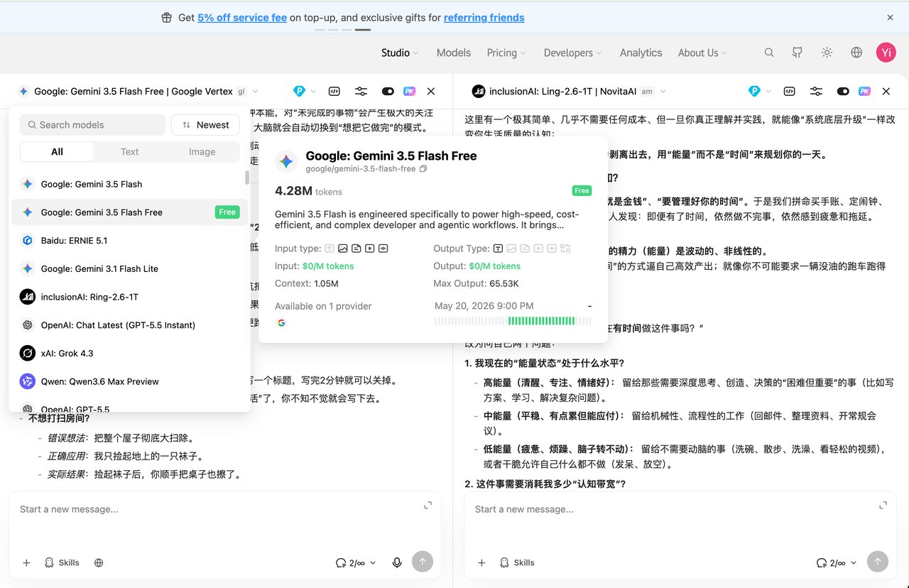
Task: Copy the google/gemini-3.5-flash-free model ID
Action: pos(423,169)
